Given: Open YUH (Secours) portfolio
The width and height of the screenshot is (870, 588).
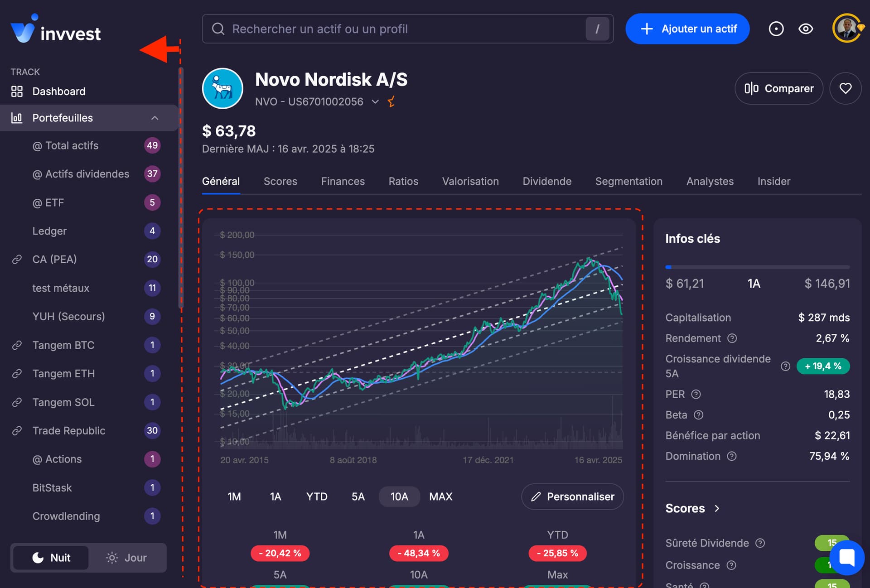Looking at the screenshot, I should click(89, 317).
